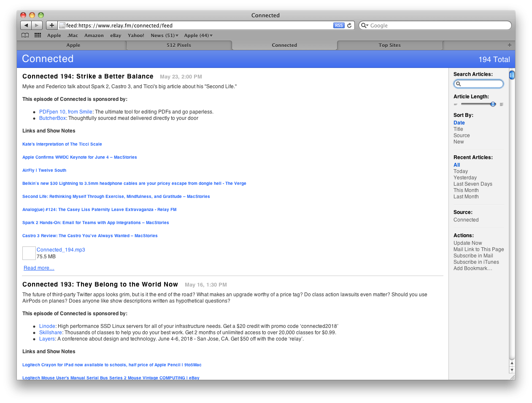Open the Top Sites grid icon
532x403 pixels.
(x=38, y=35)
